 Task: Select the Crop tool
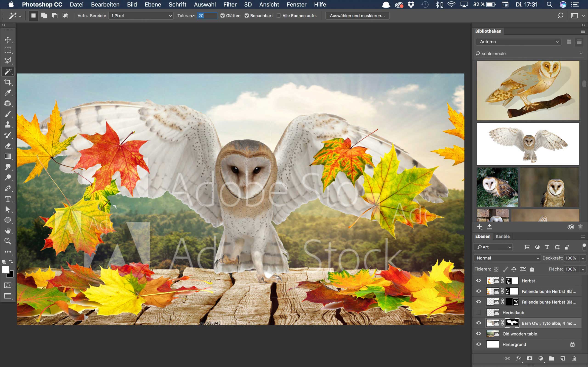pos(8,82)
